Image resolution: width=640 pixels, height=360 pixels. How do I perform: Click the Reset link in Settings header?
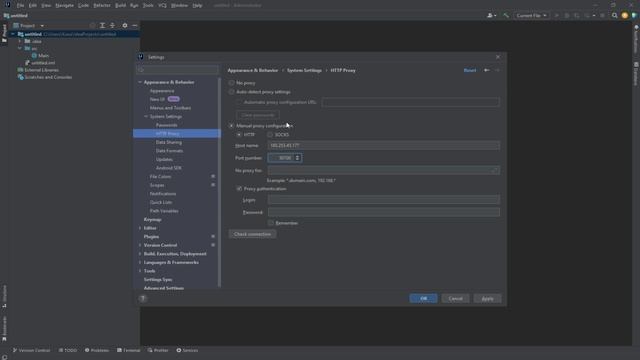pos(470,70)
